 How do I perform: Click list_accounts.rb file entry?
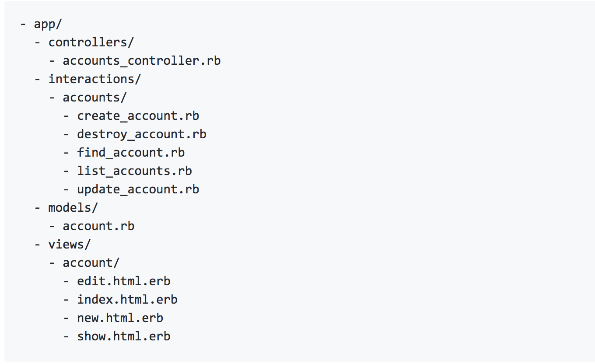[x=134, y=171]
